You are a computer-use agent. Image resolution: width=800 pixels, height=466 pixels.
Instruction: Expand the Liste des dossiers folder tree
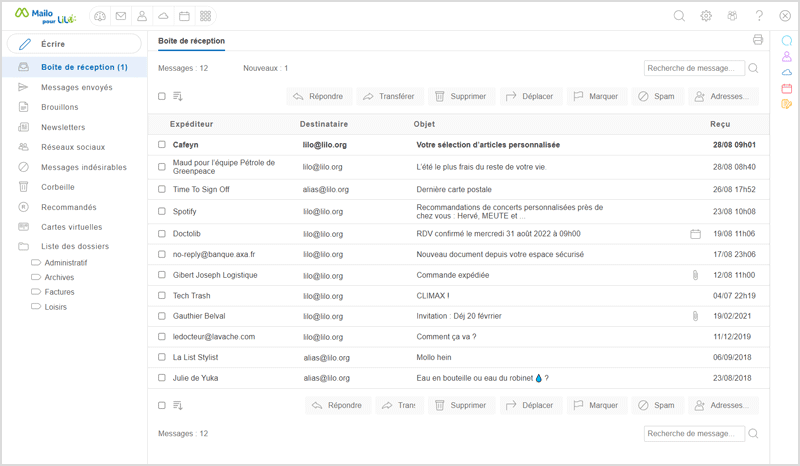click(75, 246)
